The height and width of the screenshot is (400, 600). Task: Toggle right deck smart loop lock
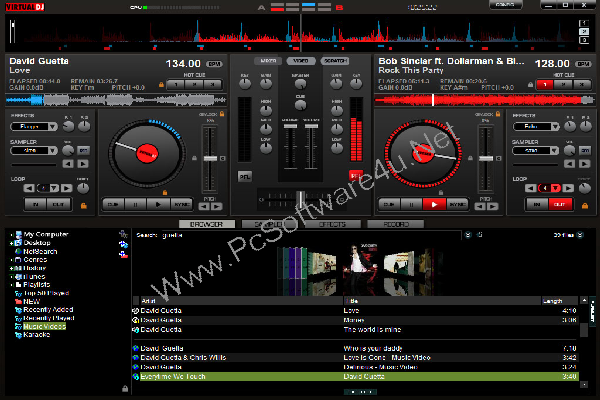585,206
